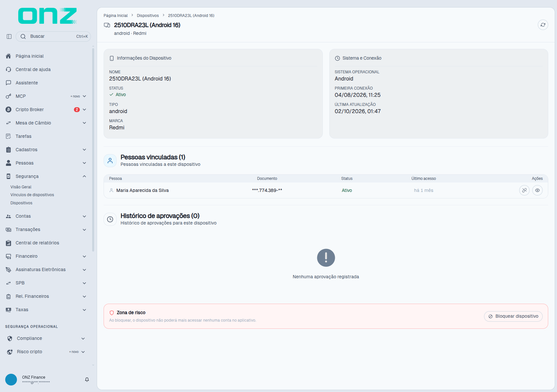Toggle the sidebar collapse icon
Viewport: 557px width, 392px height.
[9, 36]
